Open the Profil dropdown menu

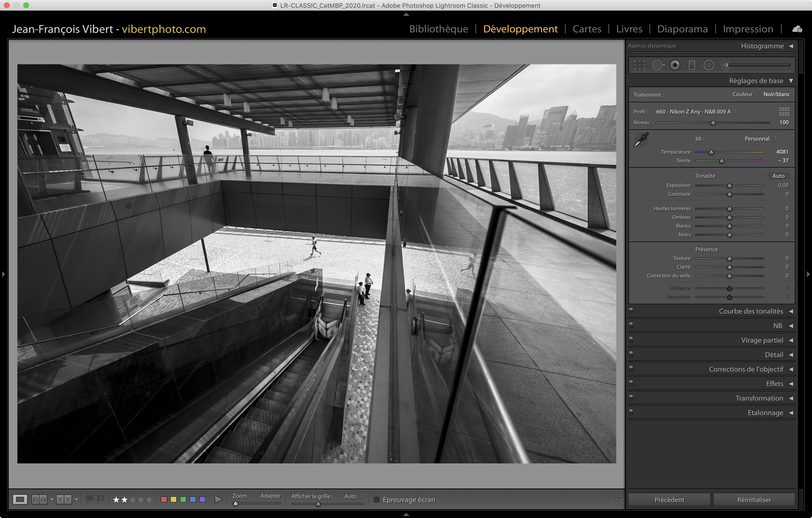pyautogui.click(x=696, y=112)
